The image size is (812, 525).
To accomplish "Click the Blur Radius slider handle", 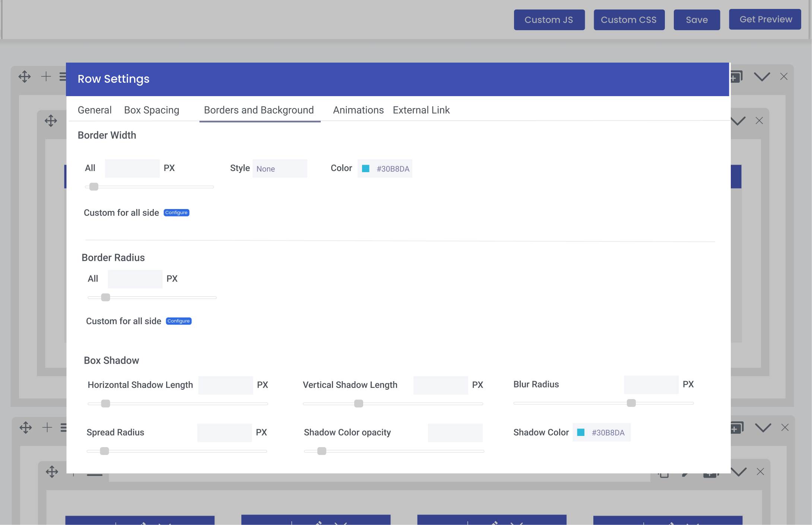I will coord(631,403).
